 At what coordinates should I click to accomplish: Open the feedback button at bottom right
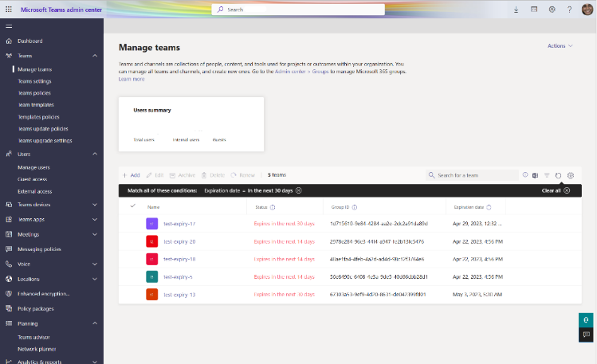click(x=586, y=335)
